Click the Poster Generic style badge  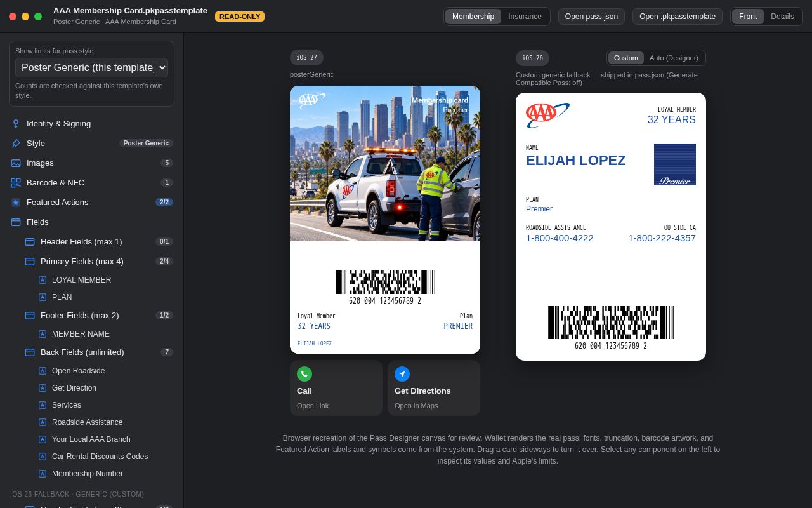pyautogui.click(x=146, y=144)
